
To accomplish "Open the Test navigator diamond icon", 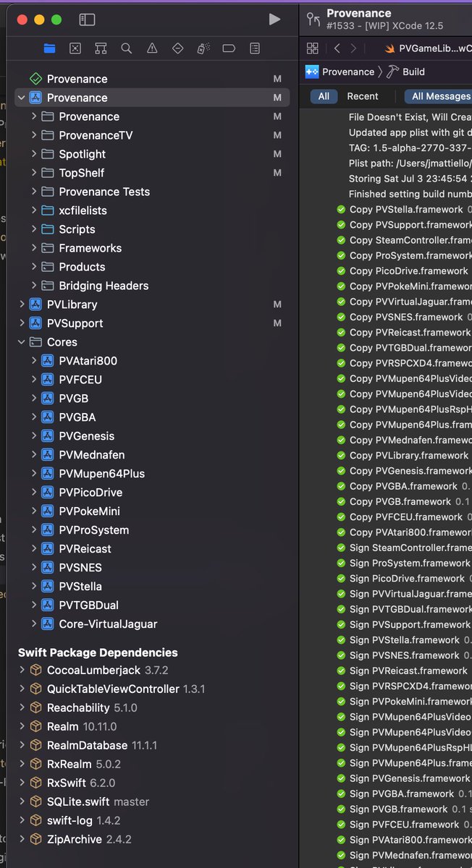I will tap(178, 48).
